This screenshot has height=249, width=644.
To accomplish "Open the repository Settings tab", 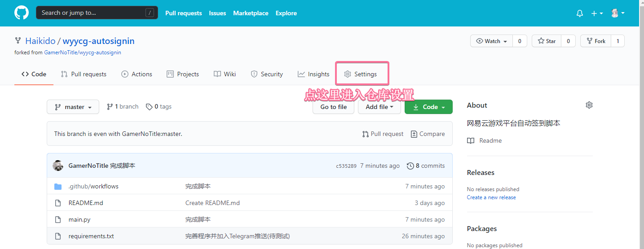I will pyautogui.click(x=361, y=74).
